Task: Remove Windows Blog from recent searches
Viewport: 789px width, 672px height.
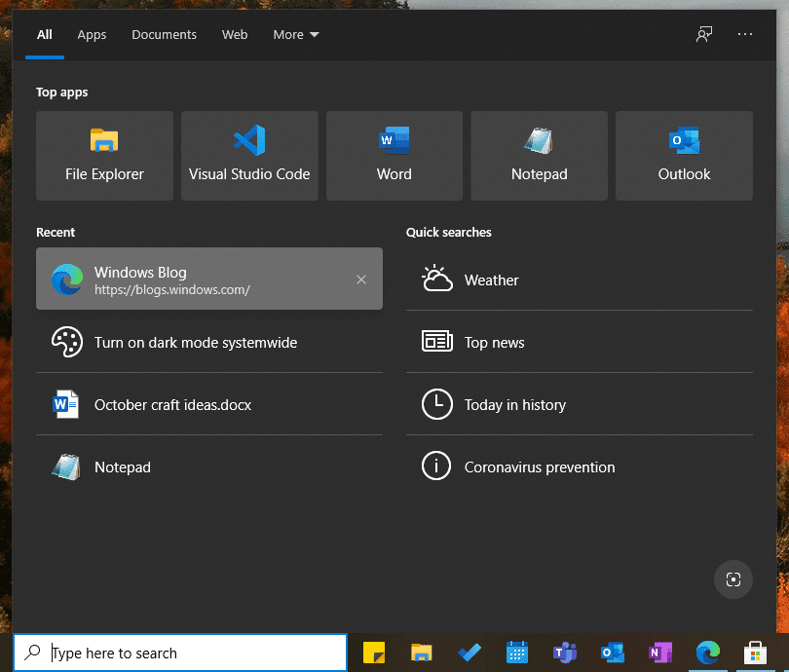Action: click(361, 279)
